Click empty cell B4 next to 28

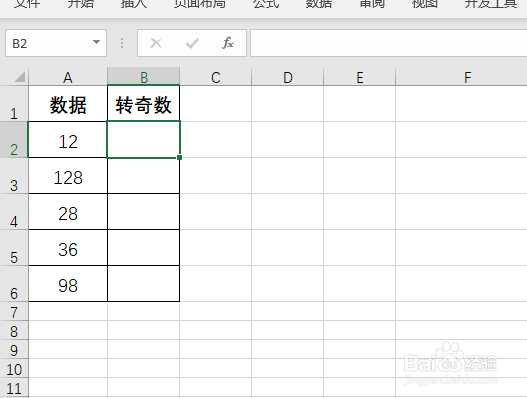pos(144,212)
